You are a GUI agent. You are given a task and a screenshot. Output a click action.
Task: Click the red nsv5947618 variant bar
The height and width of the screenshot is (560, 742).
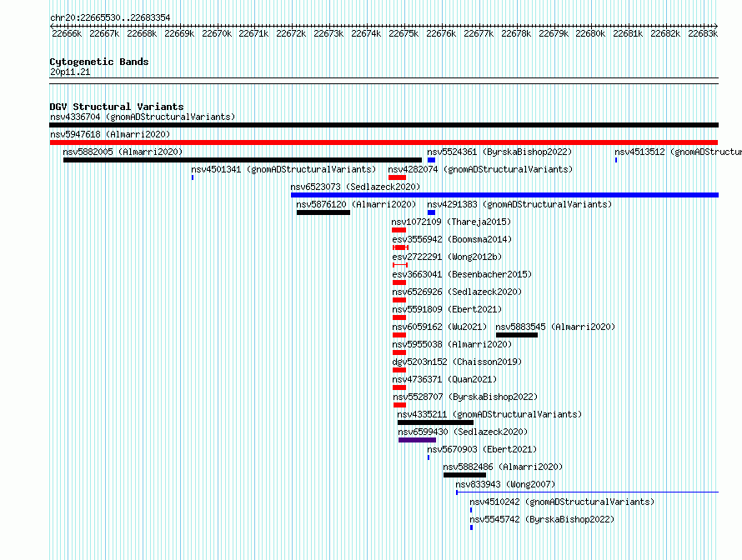coord(384,142)
